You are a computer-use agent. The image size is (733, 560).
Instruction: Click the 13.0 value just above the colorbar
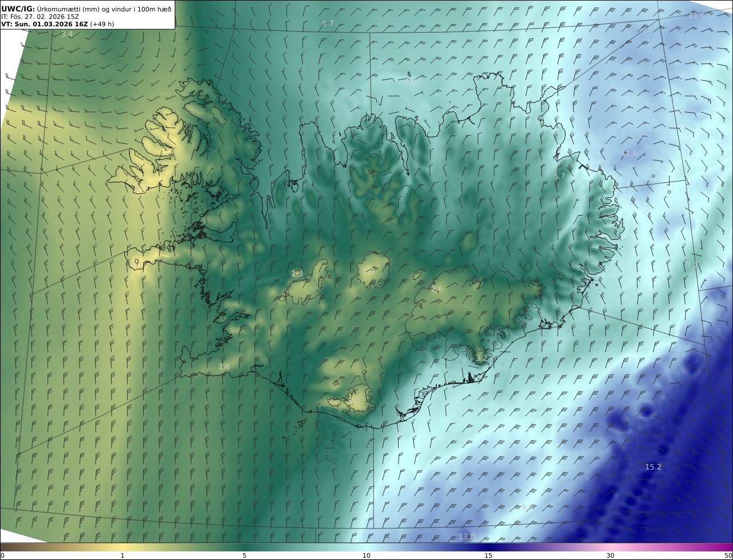coord(467,537)
